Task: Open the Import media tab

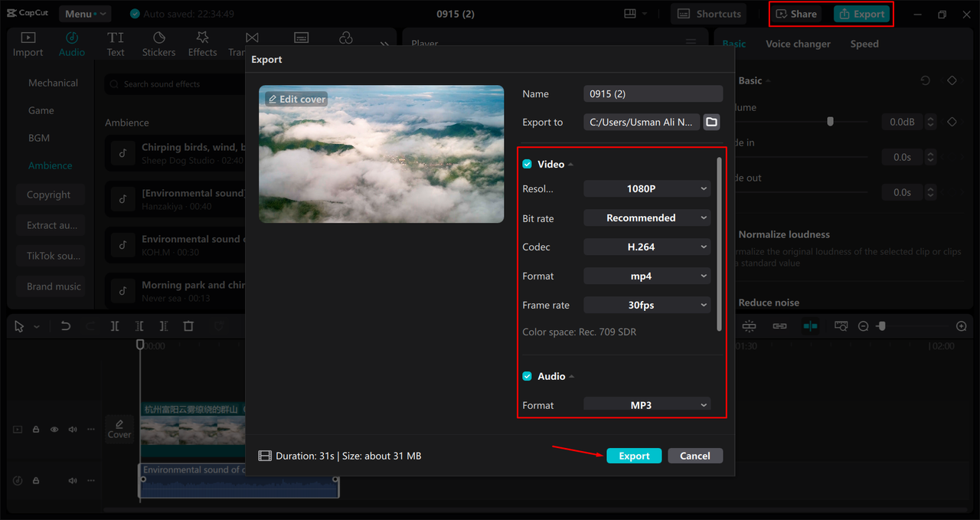Action: point(28,44)
